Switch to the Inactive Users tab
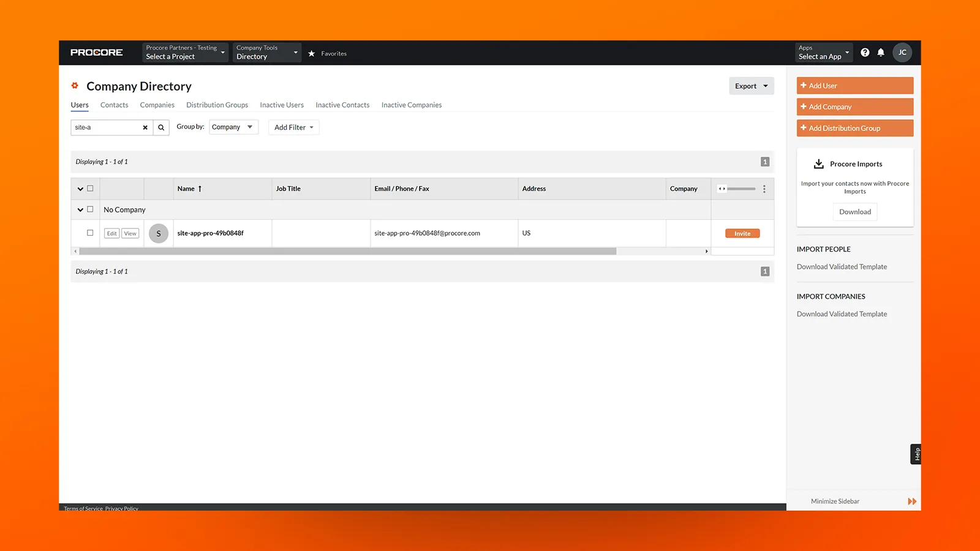Screen dimensions: 980x551 (x=282, y=105)
